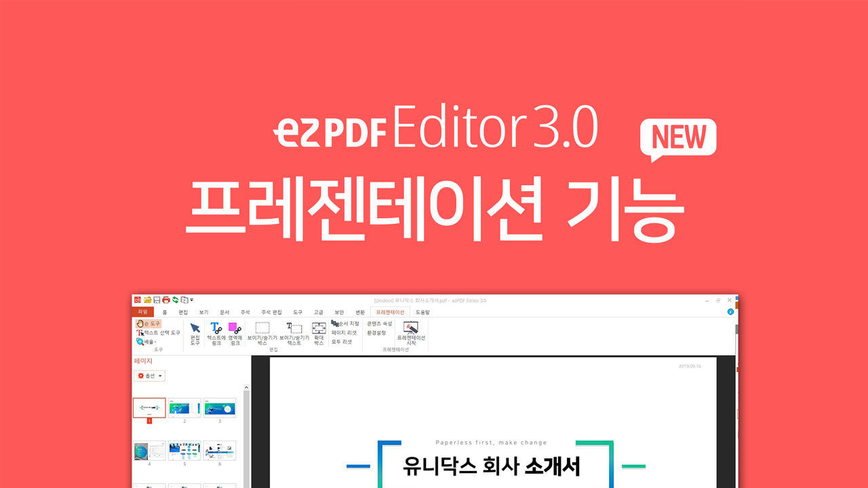Click 순서 지정 in the ribbon

[x=345, y=324]
